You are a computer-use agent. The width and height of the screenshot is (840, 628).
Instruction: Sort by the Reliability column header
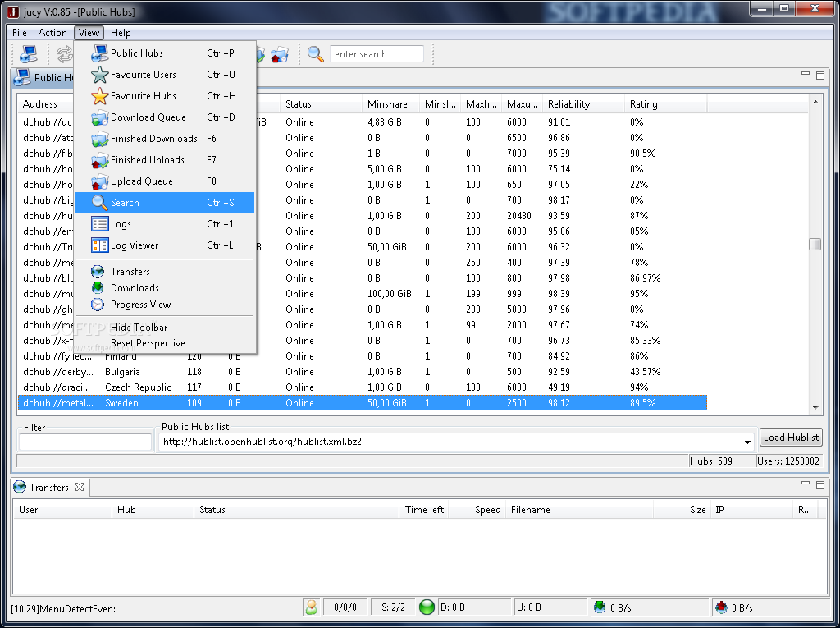click(x=583, y=104)
